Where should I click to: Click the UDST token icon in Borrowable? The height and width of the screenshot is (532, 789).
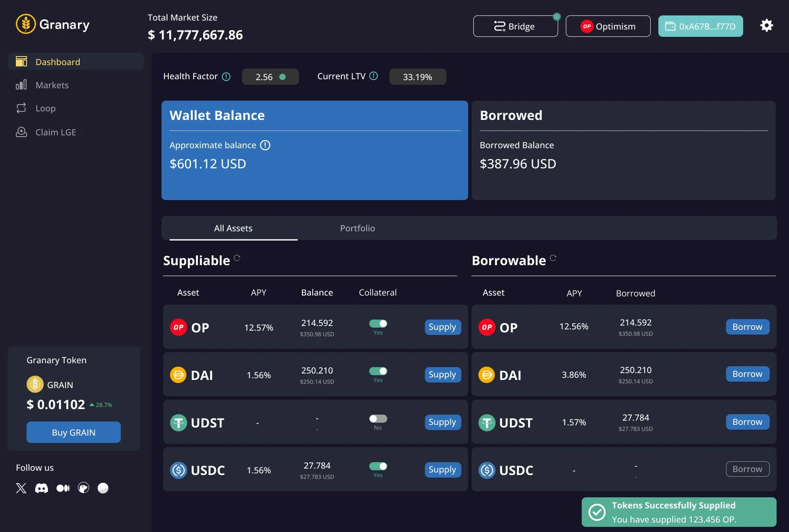pyautogui.click(x=487, y=422)
